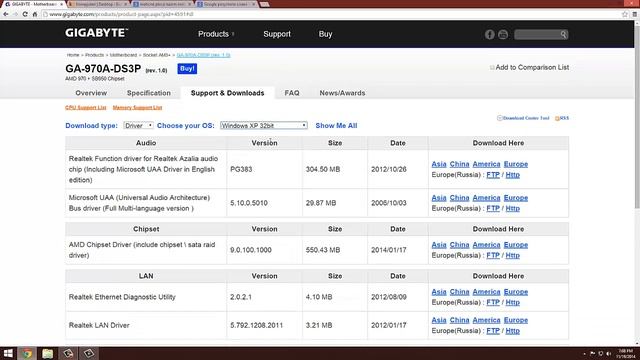The width and height of the screenshot is (640, 360).
Task: Download Realtek Azalia audio driver from America
Action: [x=486, y=164]
